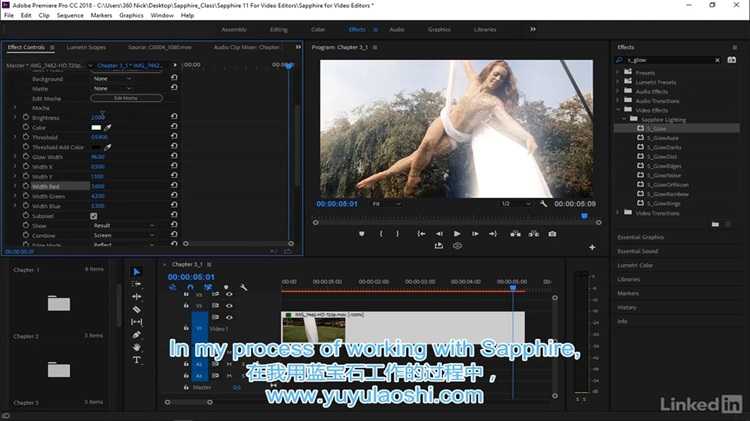The image size is (750, 421).
Task: Collapse the Video Effects folder
Action: point(618,110)
